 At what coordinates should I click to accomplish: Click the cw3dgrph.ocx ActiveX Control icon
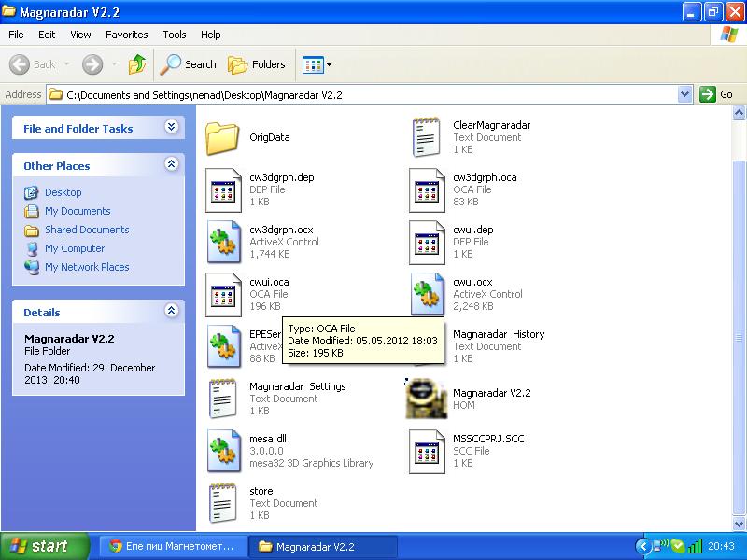tap(223, 243)
